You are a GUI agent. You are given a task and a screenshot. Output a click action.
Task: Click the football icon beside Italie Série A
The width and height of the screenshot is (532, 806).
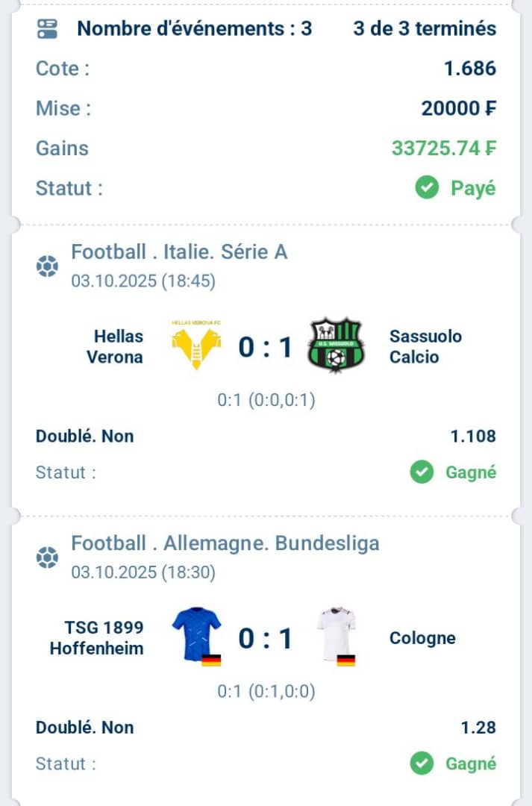(x=47, y=266)
